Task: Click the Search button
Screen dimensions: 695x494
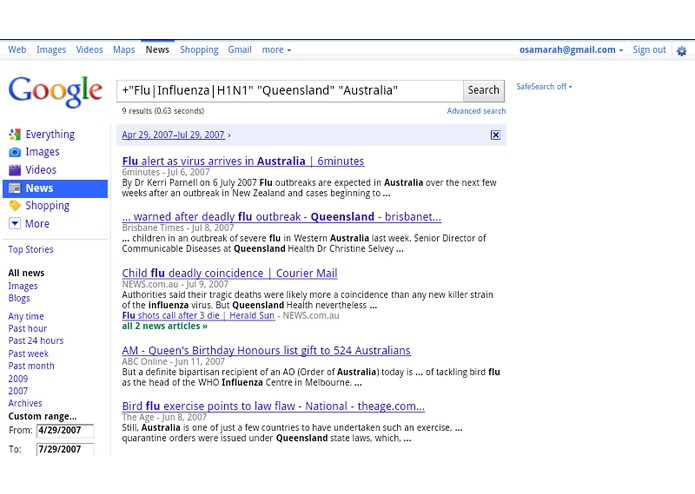Action: 484,90
